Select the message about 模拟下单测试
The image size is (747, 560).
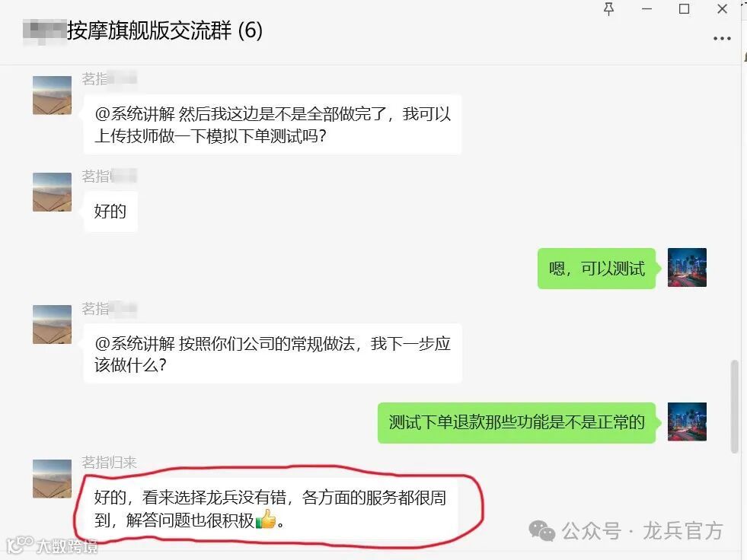[273, 125]
